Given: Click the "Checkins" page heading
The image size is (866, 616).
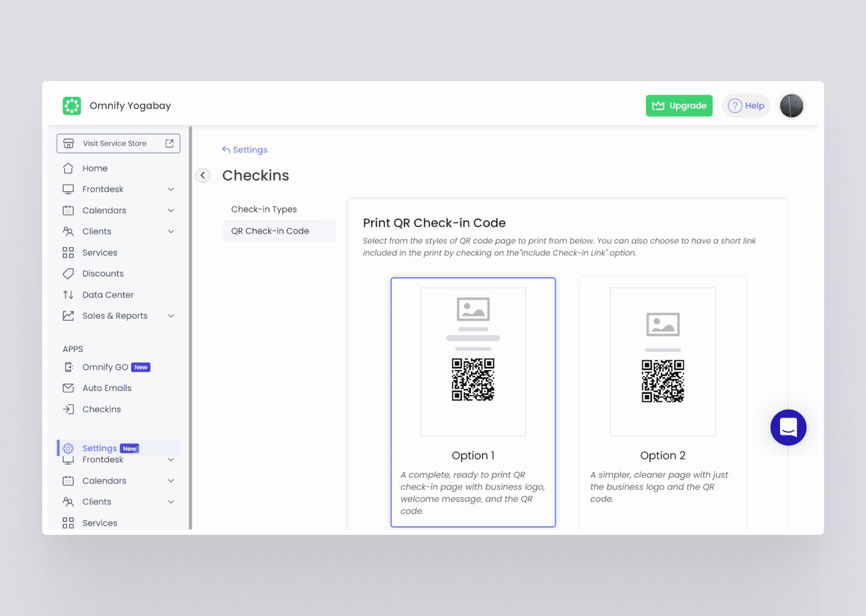Looking at the screenshot, I should [256, 176].
